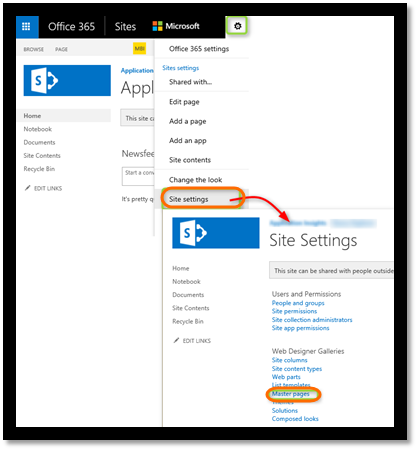Screen dimensions: 417x450
Task: Click the Sites link in the top bar
Action: (125, 26)
